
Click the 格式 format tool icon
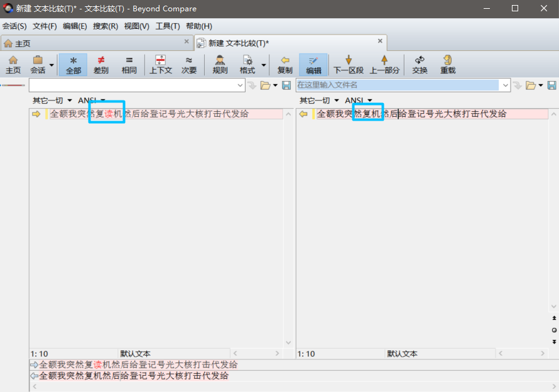pyautogui.click(x=247, y=65)
